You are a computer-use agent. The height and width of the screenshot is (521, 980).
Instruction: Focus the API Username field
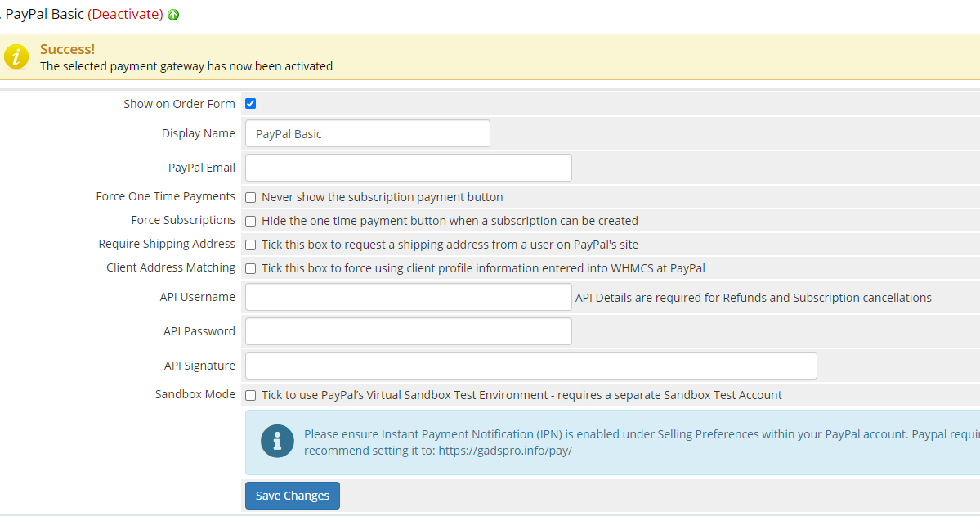point(408,297)
